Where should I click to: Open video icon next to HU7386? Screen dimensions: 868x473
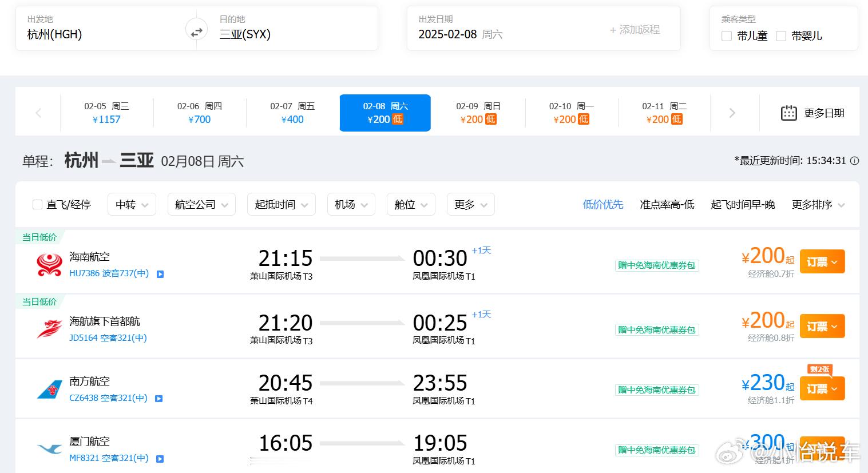coord(160,274)
